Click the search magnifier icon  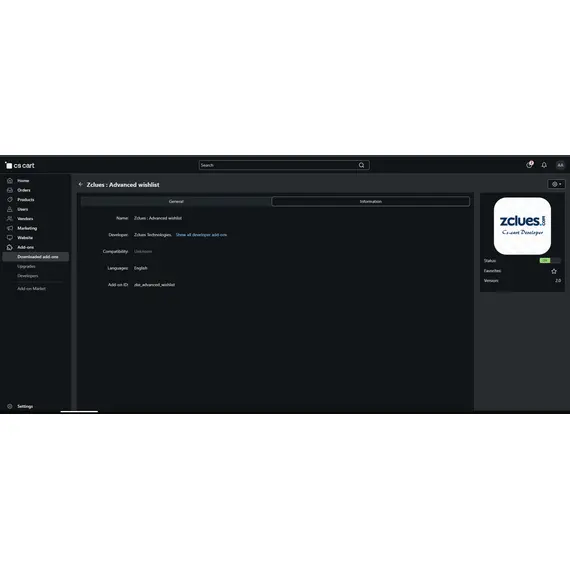point(362,165)
